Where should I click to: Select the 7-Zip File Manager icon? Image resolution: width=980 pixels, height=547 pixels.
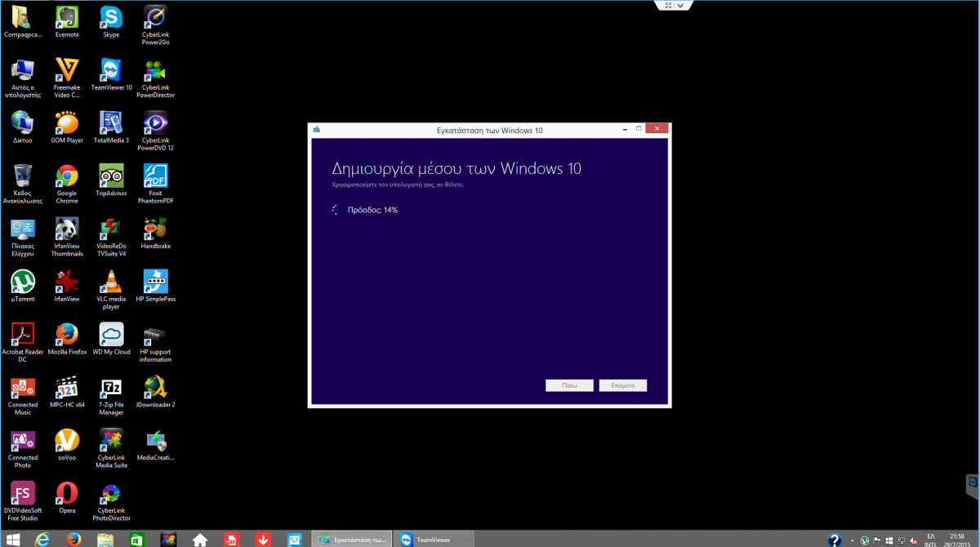[111, 396]
